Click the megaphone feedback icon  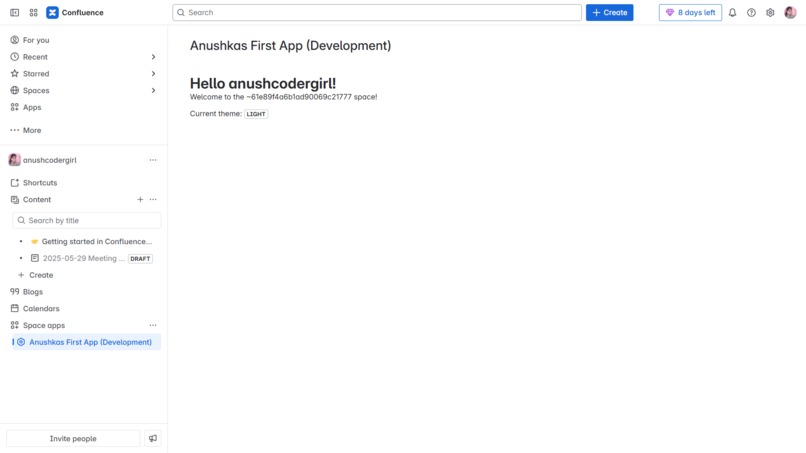point(153,439)
